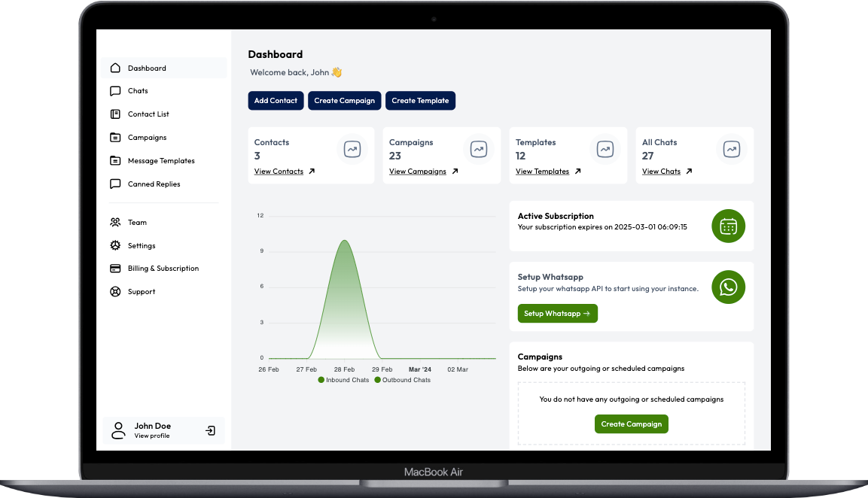Click the Add Contact button
This screenshot has width=868, height=498.
click(276, 100)
